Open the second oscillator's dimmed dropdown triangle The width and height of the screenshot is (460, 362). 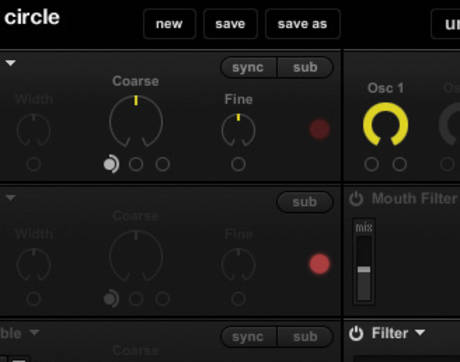click(x=11, y=198)
